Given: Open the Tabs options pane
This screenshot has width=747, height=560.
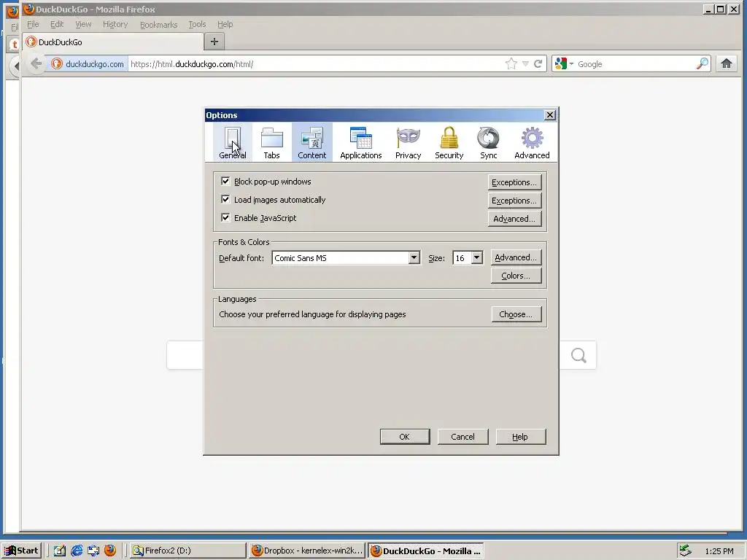Looking at the screenshot, I should (271, 142).
